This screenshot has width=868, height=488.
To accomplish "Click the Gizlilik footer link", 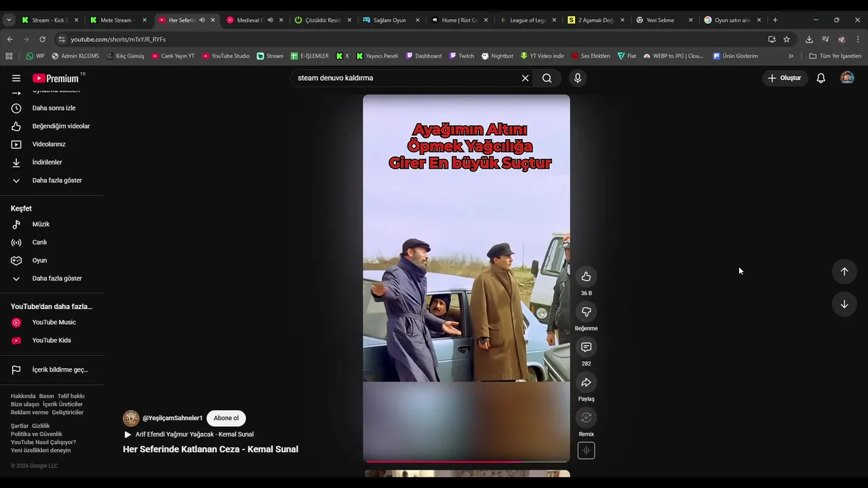I will click(41, 426).
